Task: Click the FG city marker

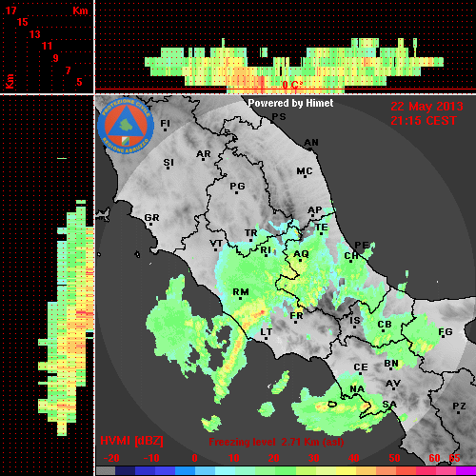Action: tap(446, 333)
